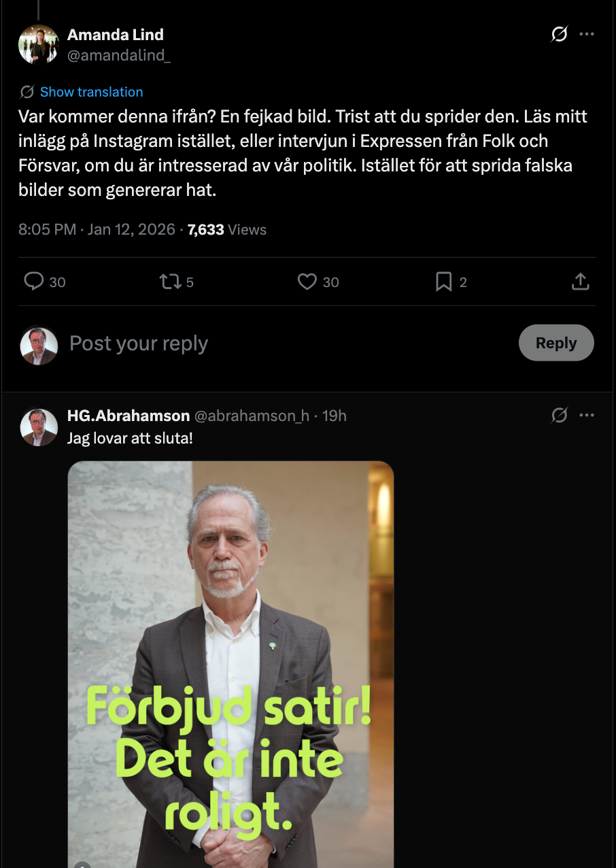Bookmark Amanda Lind's post
The width and height of the screenshot is (616, 868).
tap(443, 282)
